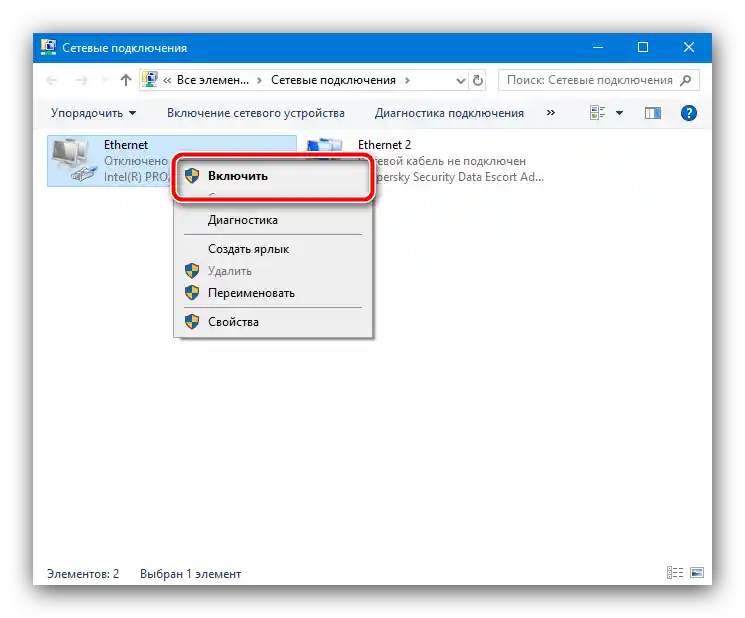Toggle the preview pane icon
Image resolution: width=745 pixels, height=618 pixels.
[652, 113]
